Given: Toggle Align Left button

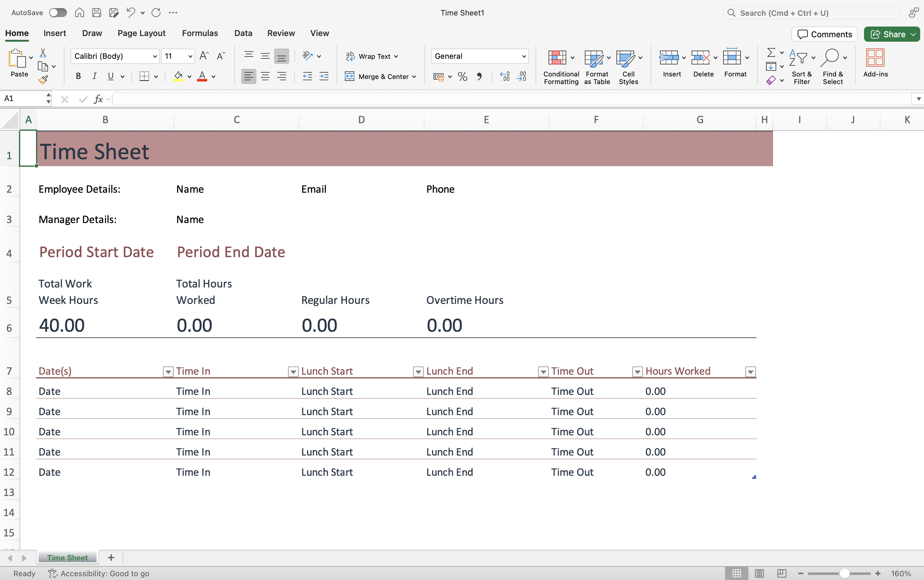Looking at the screenshot, I should 249,76.
